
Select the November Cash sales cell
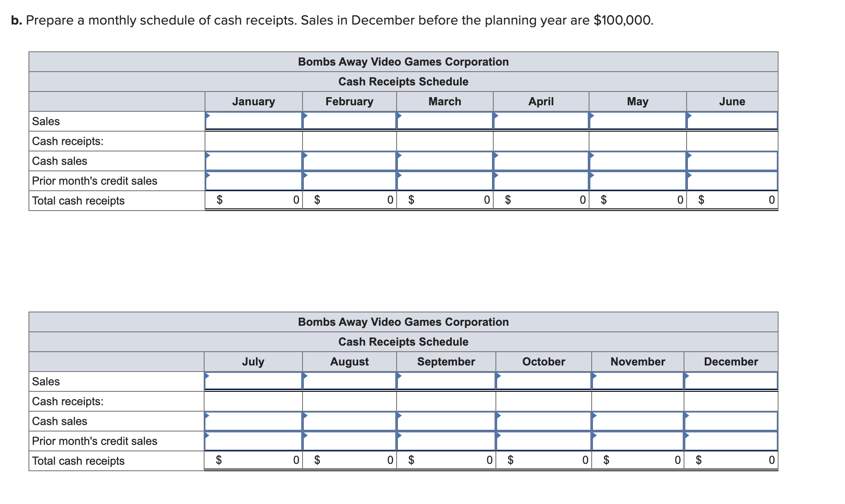click(638, 421)
